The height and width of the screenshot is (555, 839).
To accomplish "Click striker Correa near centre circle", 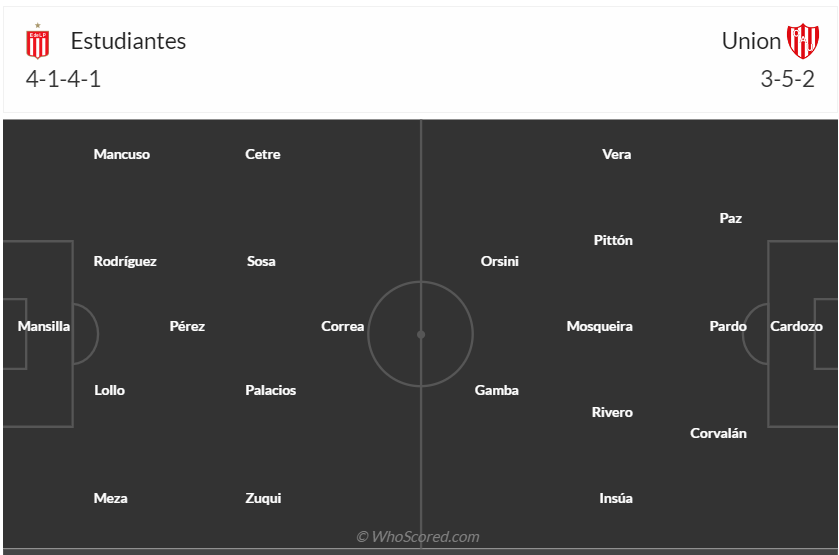I will [342, 326].
